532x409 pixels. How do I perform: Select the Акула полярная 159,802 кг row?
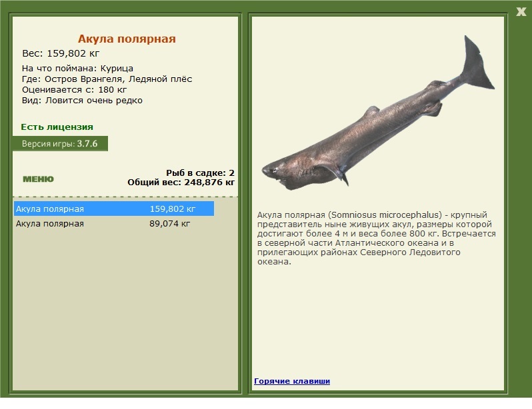(114, 208)
